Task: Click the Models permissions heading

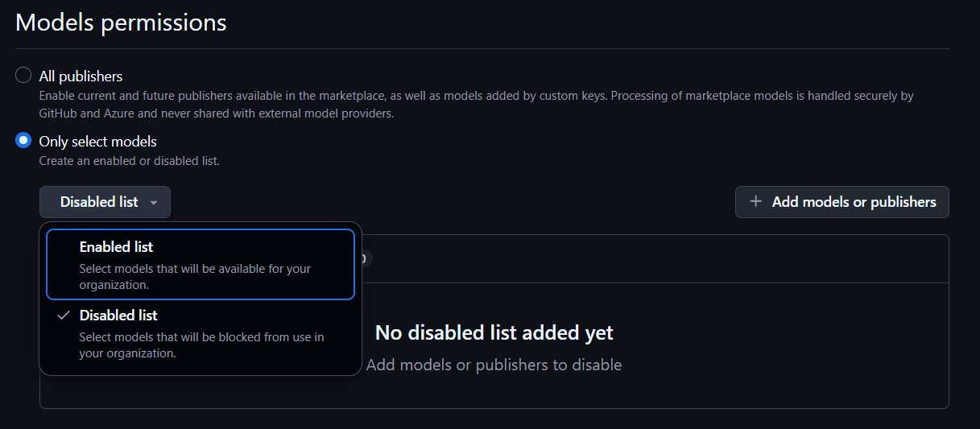Action: 121,23
